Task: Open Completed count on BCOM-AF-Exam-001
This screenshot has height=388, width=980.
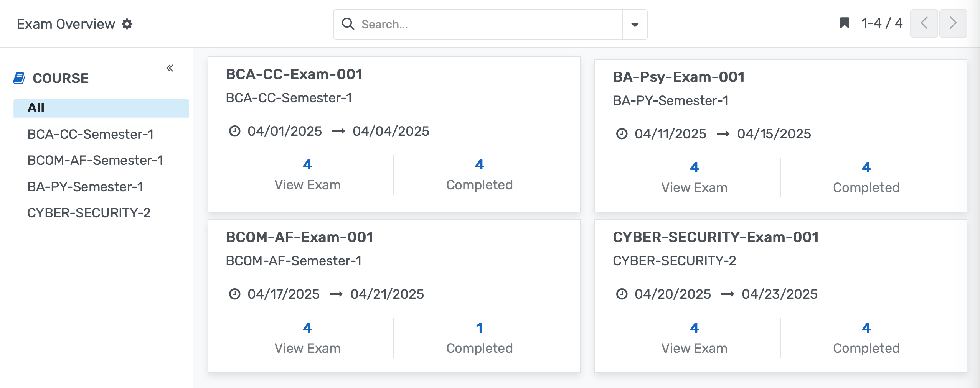Action: (x=479, y=337)
